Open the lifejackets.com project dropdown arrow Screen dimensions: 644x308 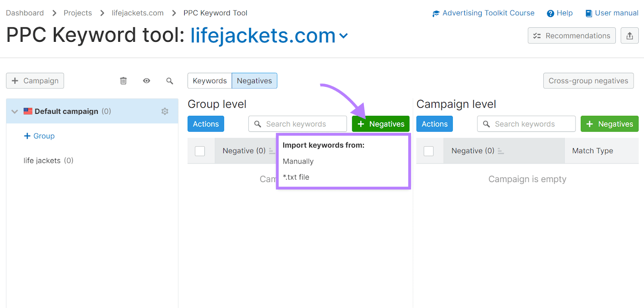pyautogui.click(x=343, y=36)
